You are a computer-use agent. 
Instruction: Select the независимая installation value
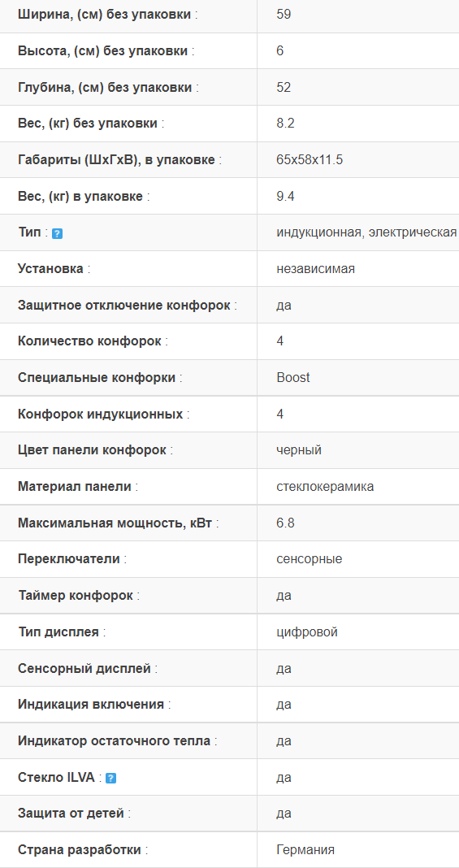coord(316,269)
